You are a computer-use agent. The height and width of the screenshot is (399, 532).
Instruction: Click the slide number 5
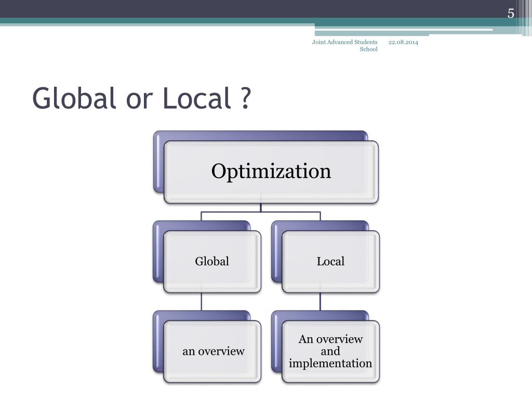tap(511, 13)
